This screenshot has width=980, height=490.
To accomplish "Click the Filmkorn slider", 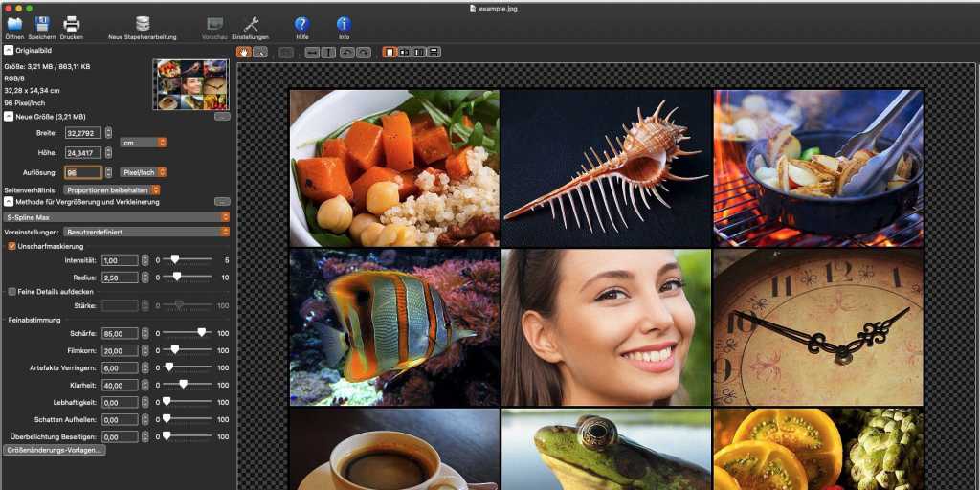I will 188,350.
